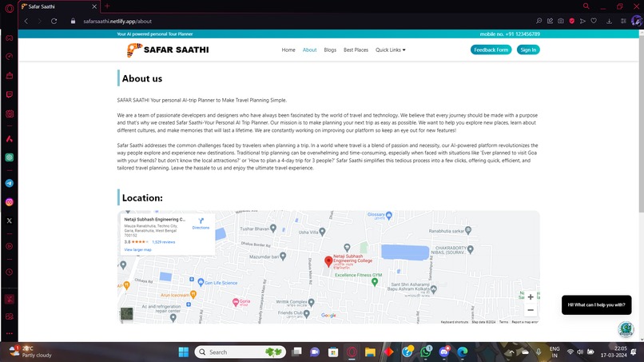Open the Blogs nav item
This screenshot has height=362, width=644.
[330, 50]
